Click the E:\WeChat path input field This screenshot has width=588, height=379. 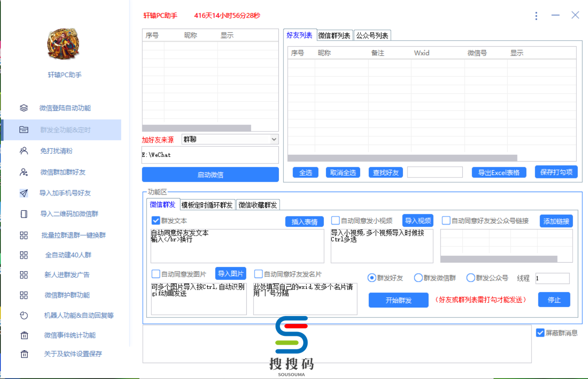210,155
